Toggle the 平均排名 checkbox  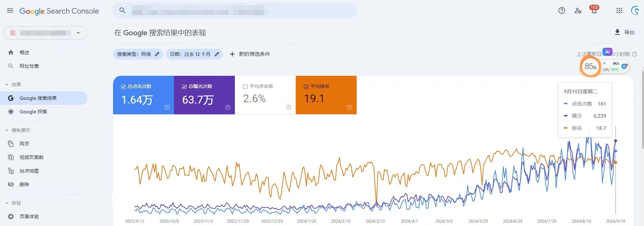(306, 87)
